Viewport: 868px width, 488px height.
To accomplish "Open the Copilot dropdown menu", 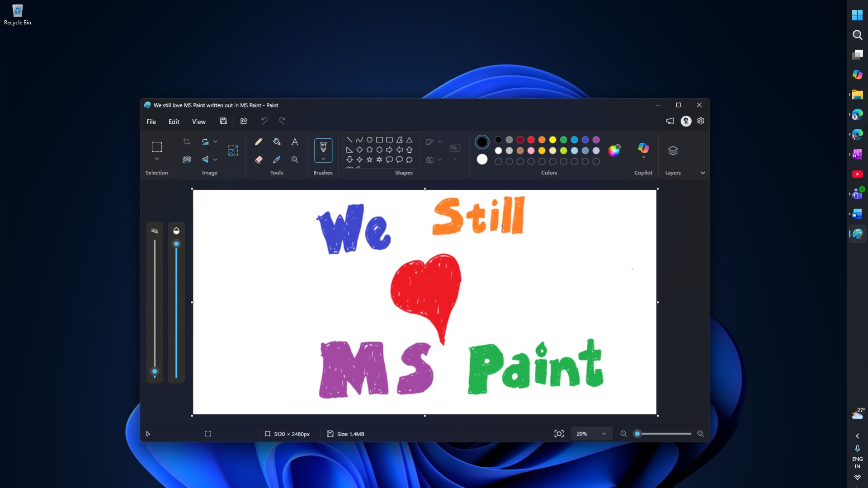I will 643,157.
